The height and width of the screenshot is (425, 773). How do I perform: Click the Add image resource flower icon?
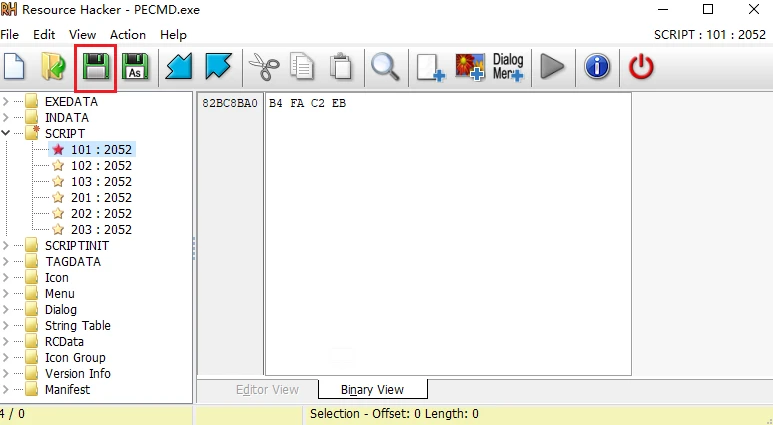pyautogui.click(x=470, y=67)
